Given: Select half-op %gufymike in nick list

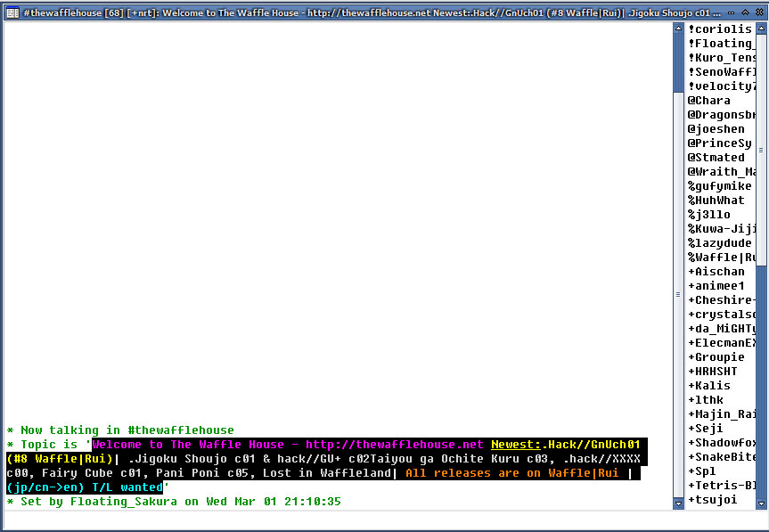Looking at the screenshot, I should click(x=721, y=186).
